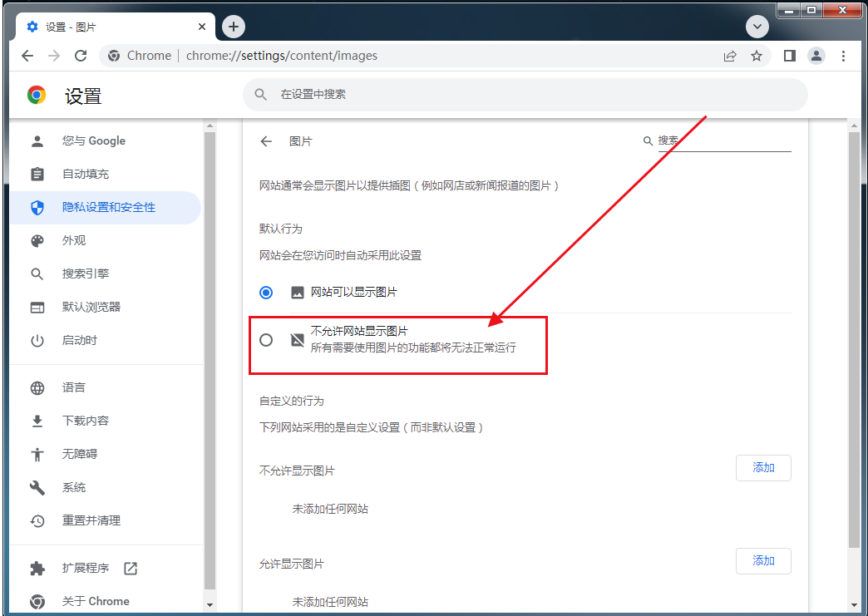Open 系统 settings section

coord(106,488)
